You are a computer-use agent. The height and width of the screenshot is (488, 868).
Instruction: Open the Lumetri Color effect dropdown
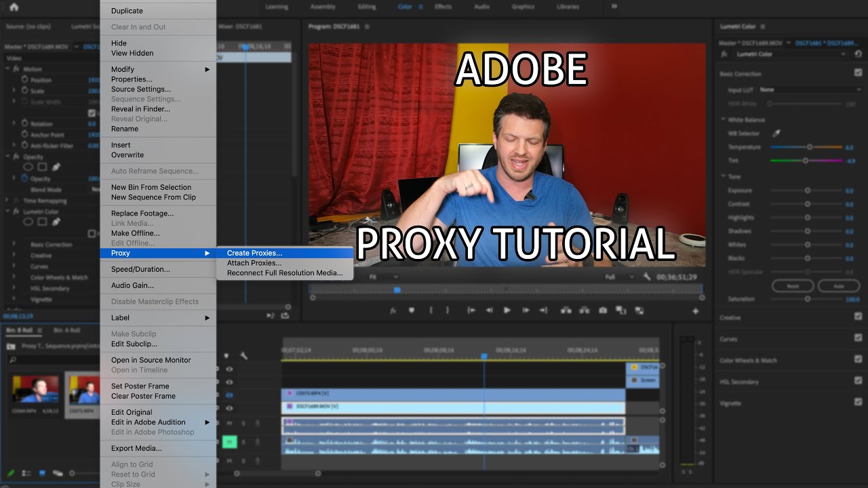tap(791, 54)
